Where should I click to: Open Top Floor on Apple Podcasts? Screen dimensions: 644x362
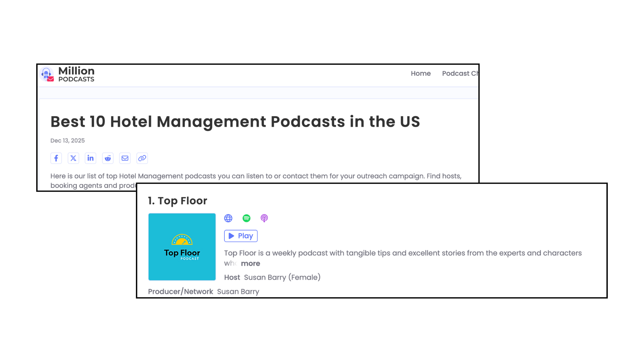pos(264,218)
